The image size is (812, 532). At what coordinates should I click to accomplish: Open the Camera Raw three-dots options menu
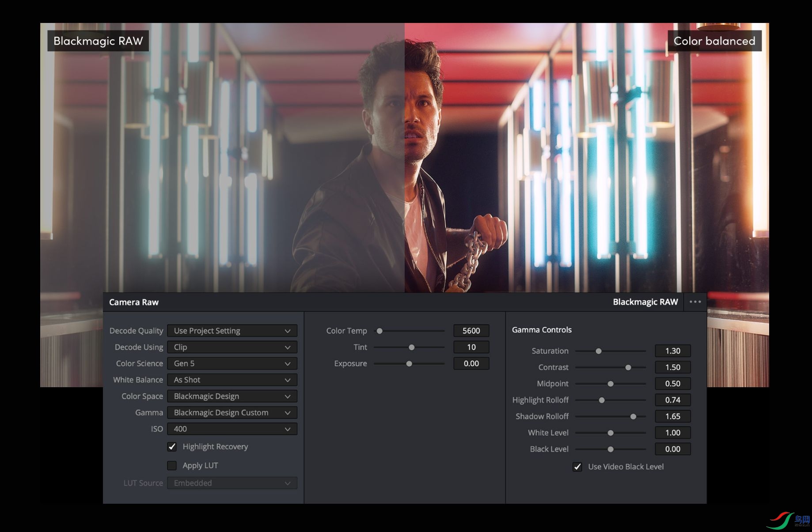tap(695, 302)
